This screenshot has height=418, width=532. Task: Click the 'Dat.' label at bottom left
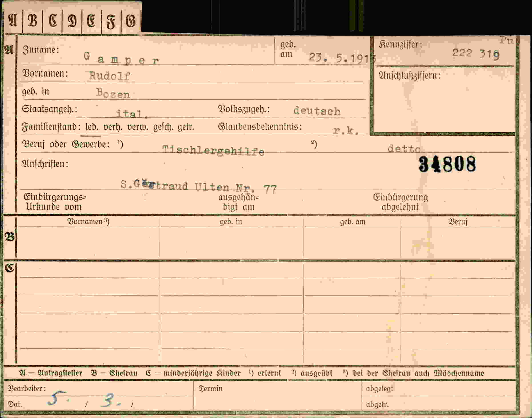click(x=15, y=404)
